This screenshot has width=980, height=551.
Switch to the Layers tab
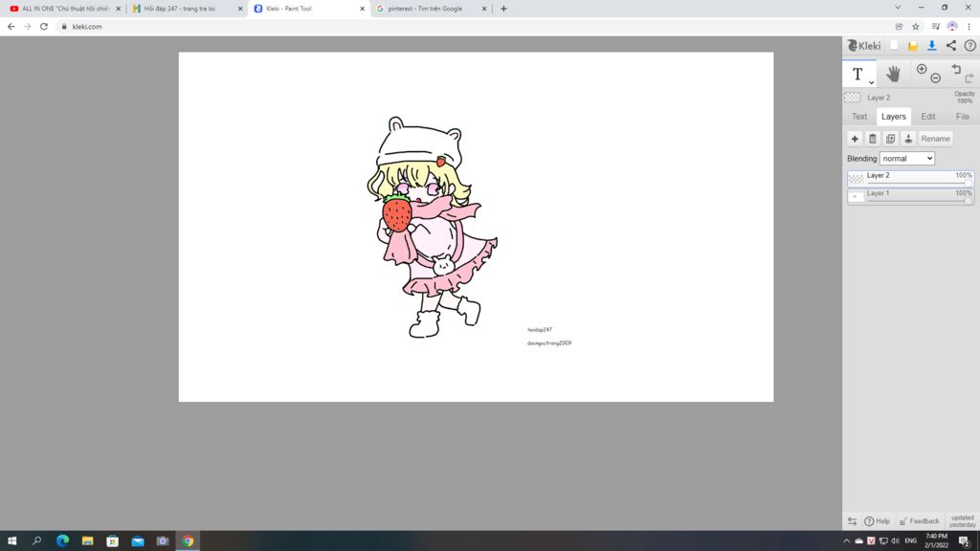pos(893,117)
